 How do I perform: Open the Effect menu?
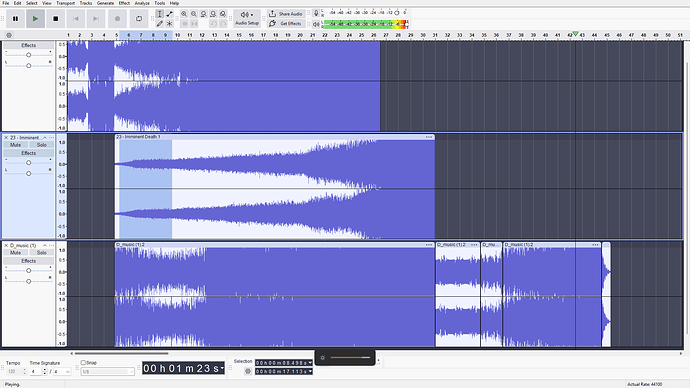tap(125, 3)
